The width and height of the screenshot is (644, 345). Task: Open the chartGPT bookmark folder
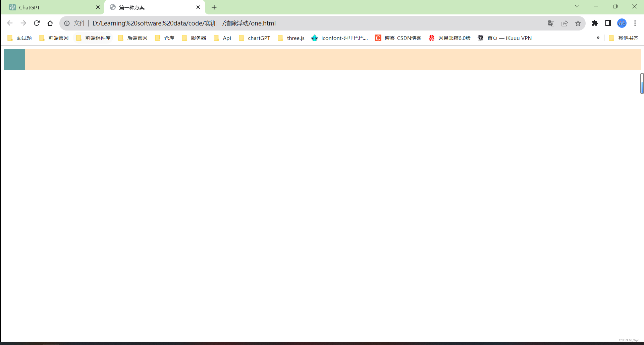254,38
